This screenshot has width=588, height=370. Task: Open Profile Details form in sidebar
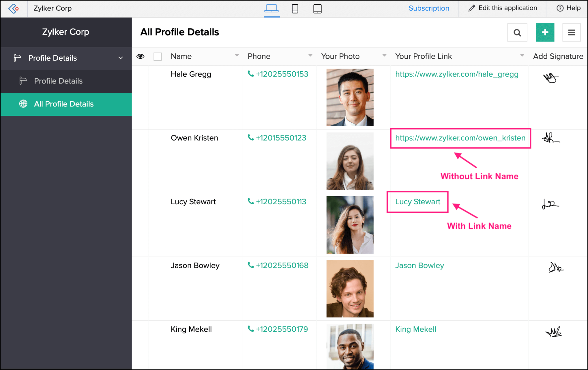pos(58,81)
